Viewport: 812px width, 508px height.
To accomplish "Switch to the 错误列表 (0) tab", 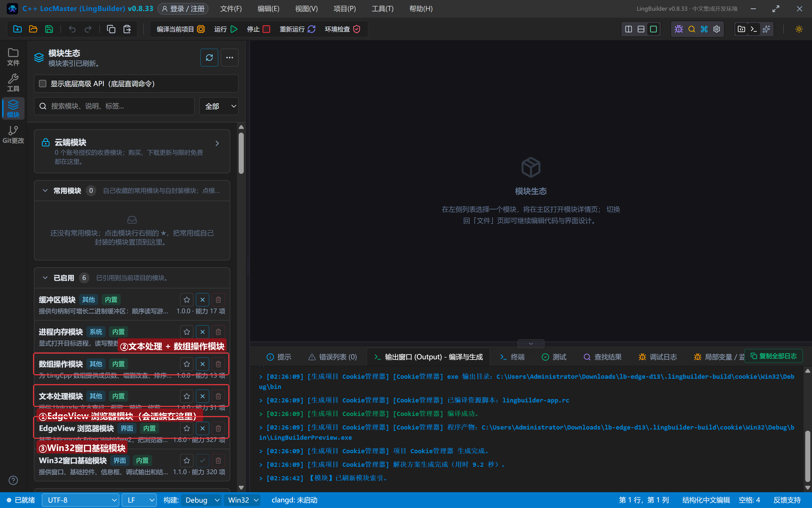I will [x=332, y=357].
